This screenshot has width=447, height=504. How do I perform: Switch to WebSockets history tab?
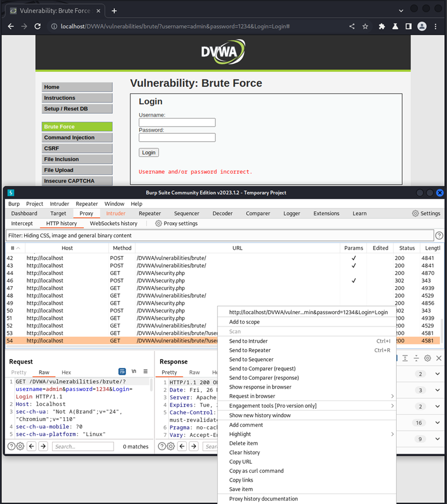(x=114, y=223)
